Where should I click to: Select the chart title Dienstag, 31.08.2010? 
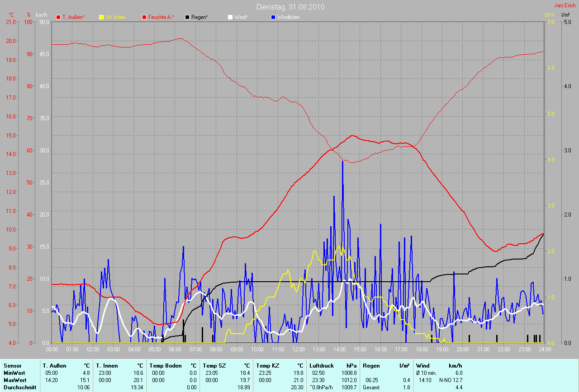(x=290, y=7)
